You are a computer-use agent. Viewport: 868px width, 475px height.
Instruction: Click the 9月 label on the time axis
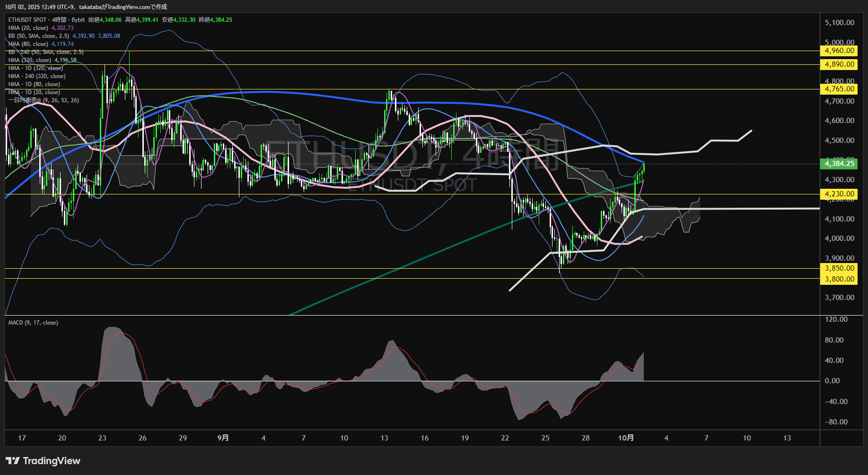click(223, 438)
